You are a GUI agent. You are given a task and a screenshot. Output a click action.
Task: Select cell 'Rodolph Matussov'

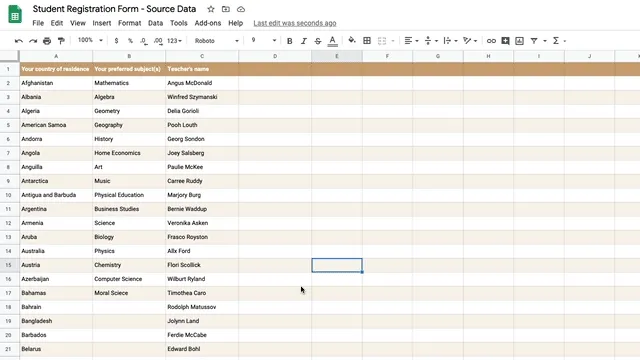click(x=202, y=307)
